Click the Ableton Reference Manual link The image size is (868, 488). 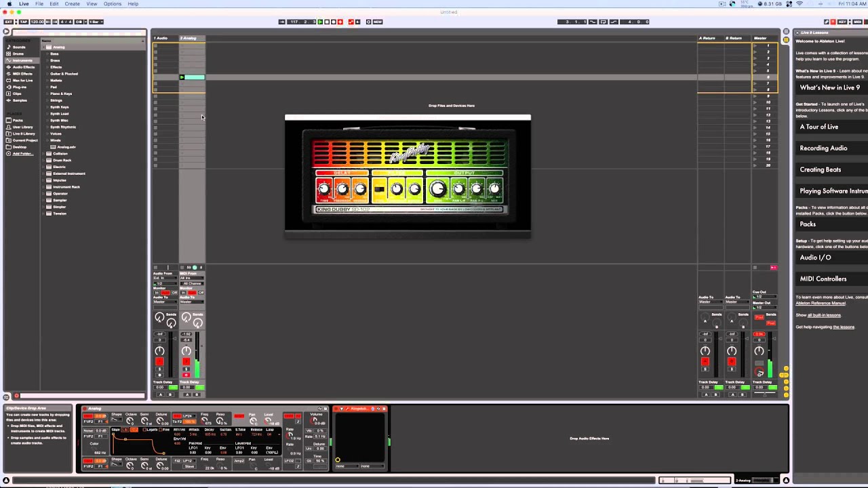821,303
